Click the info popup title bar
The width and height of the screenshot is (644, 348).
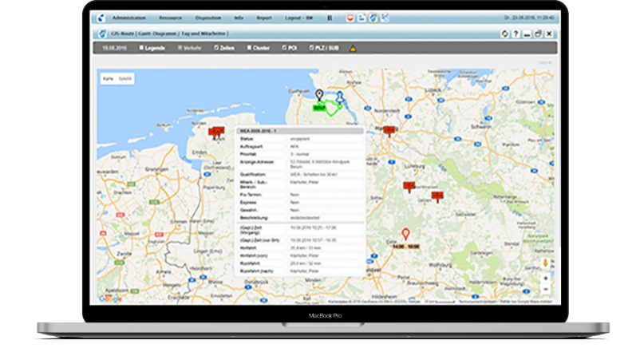point(300,131)
